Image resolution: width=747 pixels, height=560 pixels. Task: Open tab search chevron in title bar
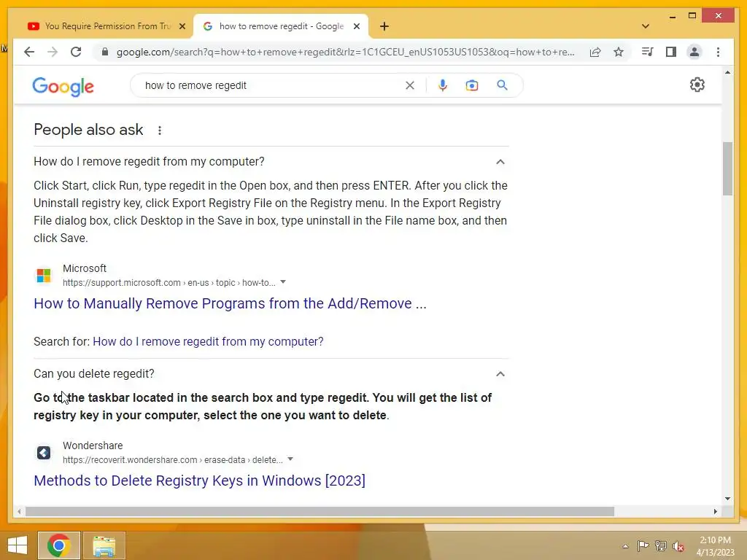click(646, 26)
